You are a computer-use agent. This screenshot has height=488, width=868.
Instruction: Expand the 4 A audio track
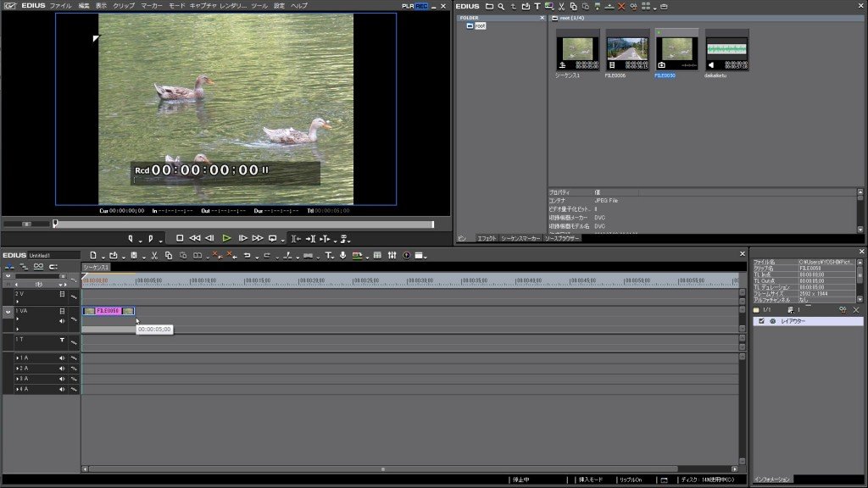(x=18, y=390)
